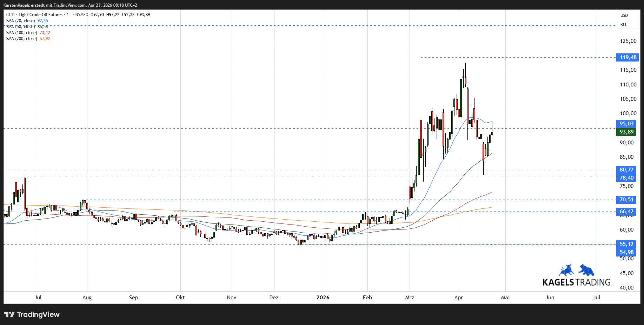
Task: Click the green 93,89 current price label
Action: tap(626, 132)
